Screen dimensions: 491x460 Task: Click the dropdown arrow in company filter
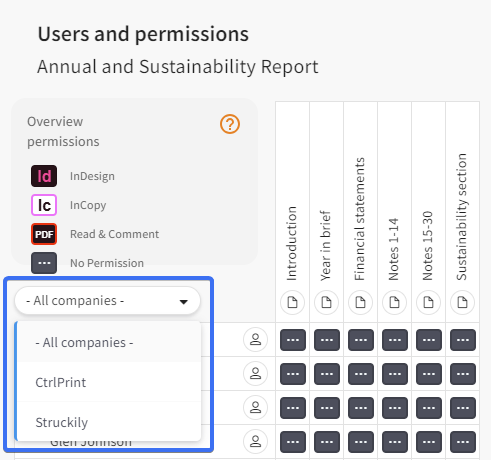pyautogui.click(x=183, y=302)
